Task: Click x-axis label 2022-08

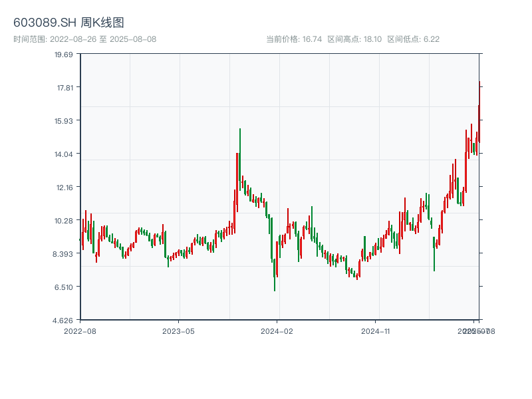Action: (80, 331)
